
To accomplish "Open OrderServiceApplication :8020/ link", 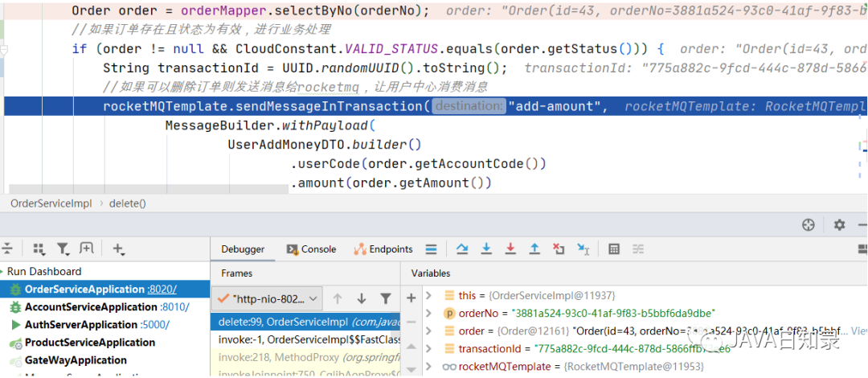I will [x=162, y=289].
